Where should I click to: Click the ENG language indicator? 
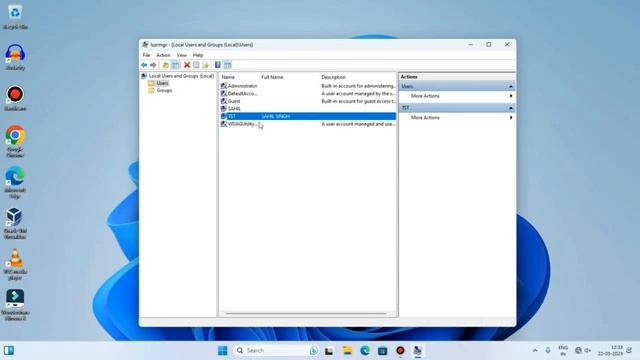pos(563,351)
